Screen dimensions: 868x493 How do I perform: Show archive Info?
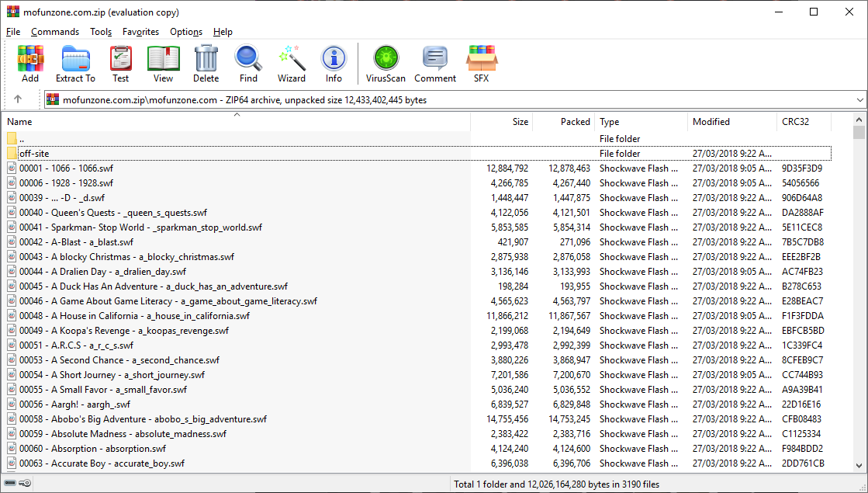click(334, 63)
